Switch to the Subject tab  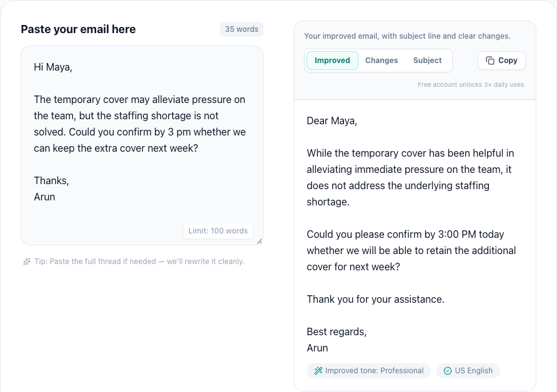click(x=427, y=61)
